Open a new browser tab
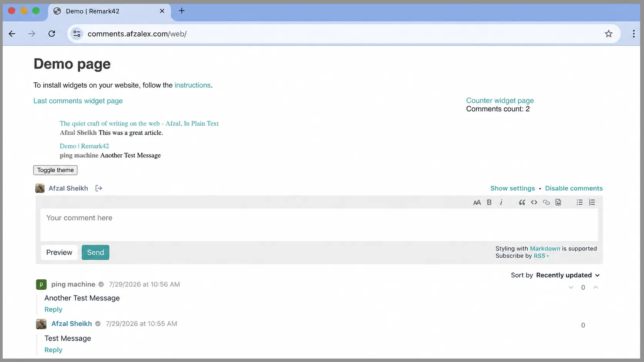The height and width of the screenshot is (362, 644). point(182,11)
